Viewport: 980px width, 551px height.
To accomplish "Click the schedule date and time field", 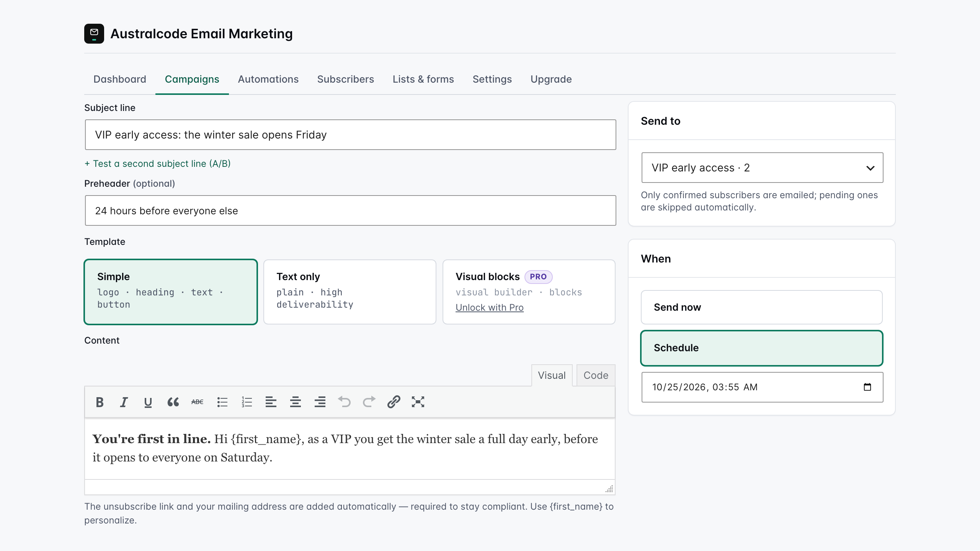I will pos(762,387).
